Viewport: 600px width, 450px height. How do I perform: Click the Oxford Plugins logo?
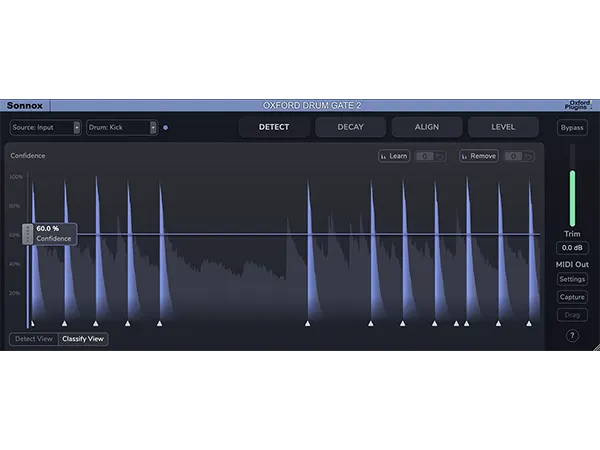coord(579,104)
